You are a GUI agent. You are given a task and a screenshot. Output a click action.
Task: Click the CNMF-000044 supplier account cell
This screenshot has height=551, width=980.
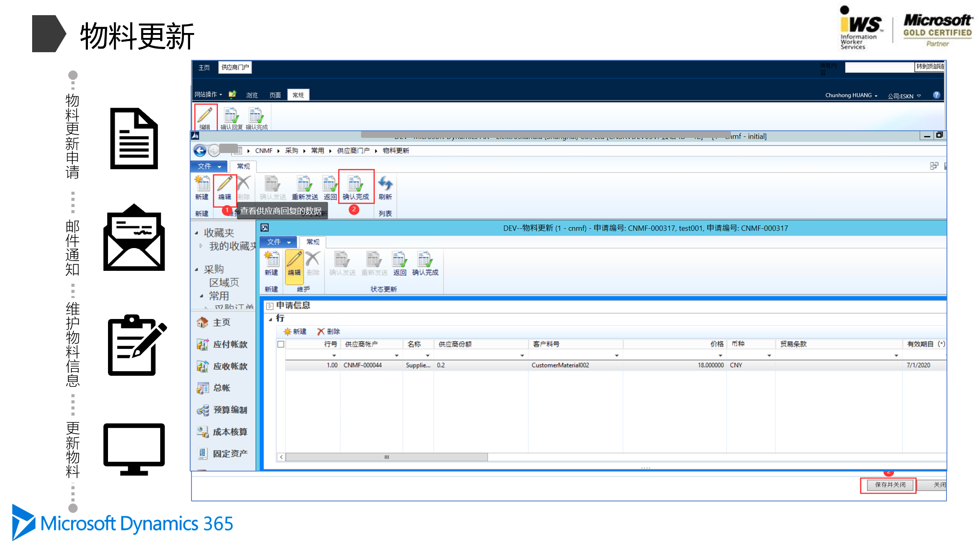coord(371,365)
